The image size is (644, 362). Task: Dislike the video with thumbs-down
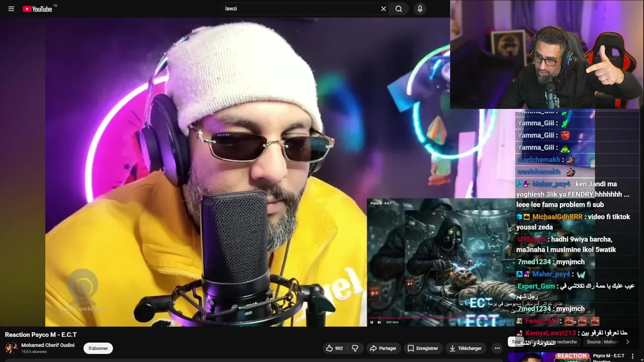[x=355, y=348]
